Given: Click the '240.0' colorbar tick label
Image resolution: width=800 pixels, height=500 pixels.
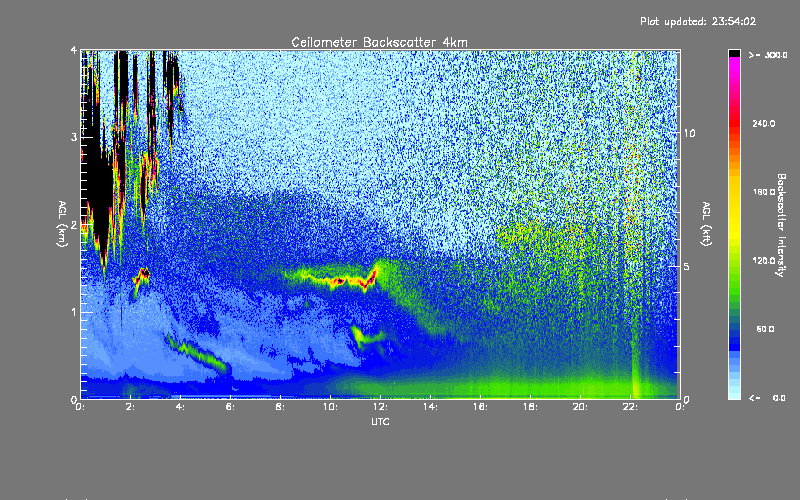Looking at the screenshot, I should point(764,123).
